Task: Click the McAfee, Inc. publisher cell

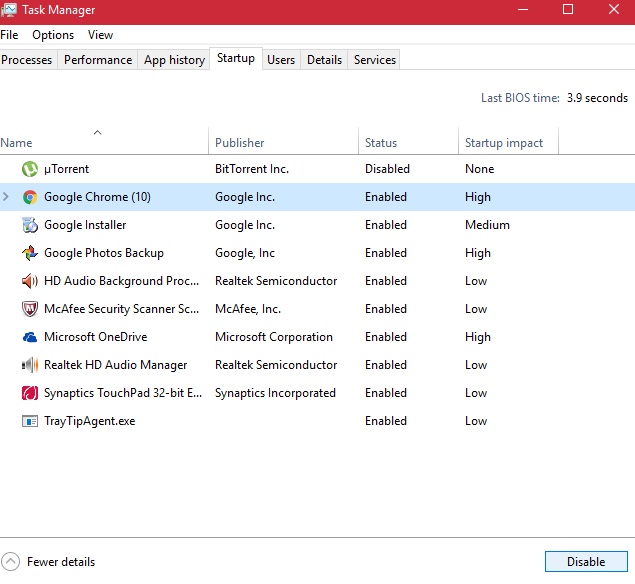Action: pos(248,309)
